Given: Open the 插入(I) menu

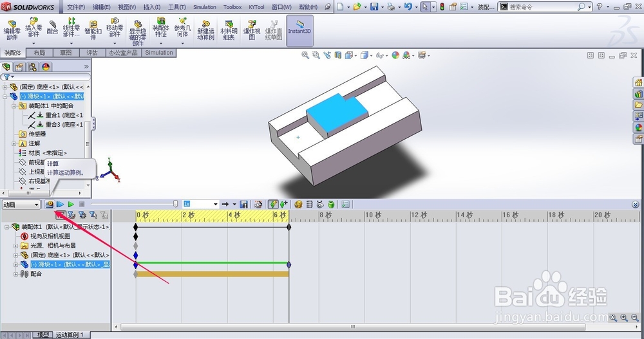Looking at the screenshot, I should click(152, 7).
